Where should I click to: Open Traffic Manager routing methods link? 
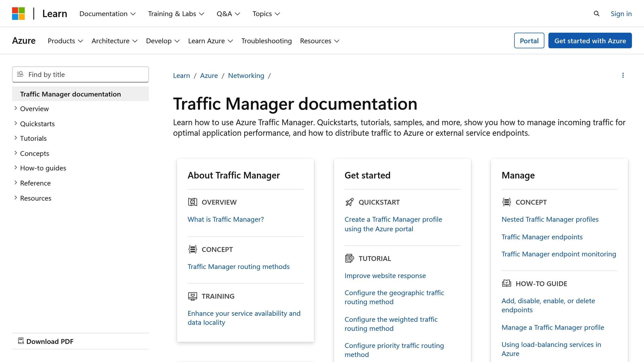click(238, 266)
